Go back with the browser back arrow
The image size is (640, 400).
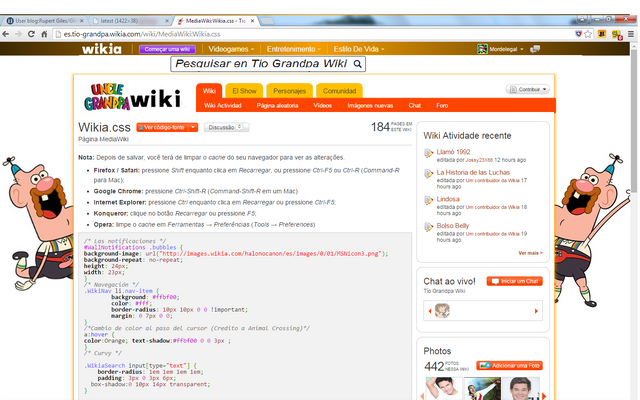click(x=6, y=34)
